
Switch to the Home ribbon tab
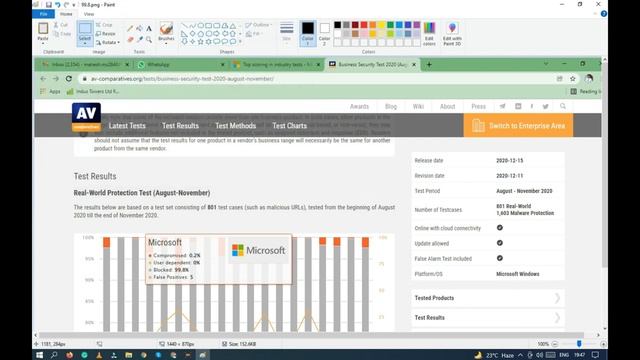click(x=66, y=14)
